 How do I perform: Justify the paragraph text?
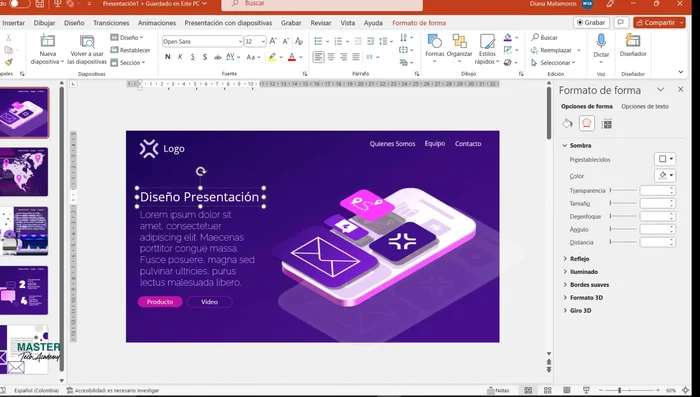[356, 57]
